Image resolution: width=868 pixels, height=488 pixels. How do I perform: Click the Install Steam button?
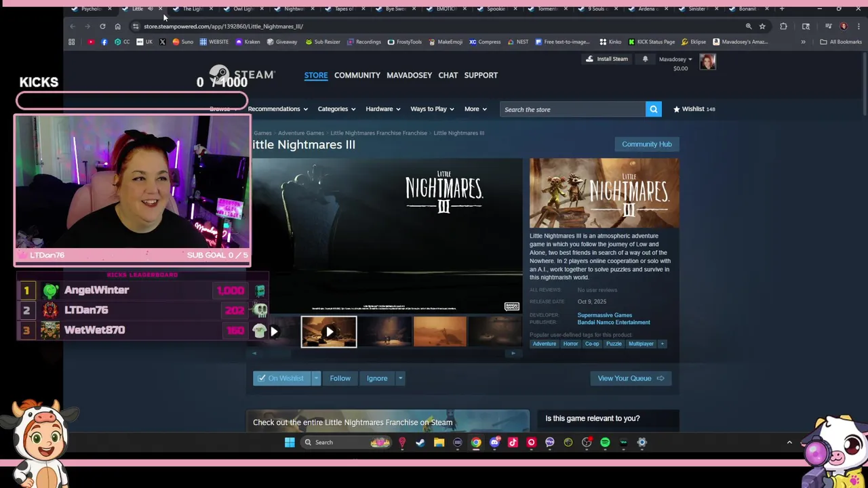tap(607, 59)
